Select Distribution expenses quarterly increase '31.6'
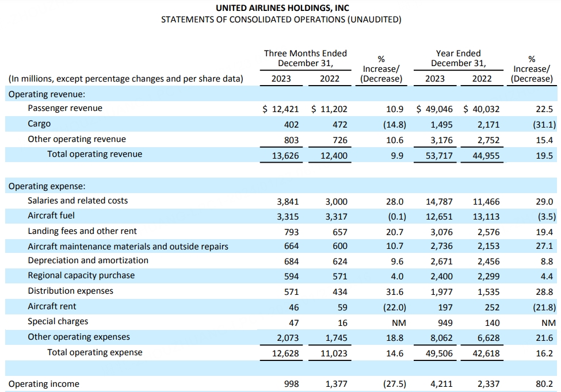The width and height of the screenshot is (561, 392). click(395, 292)
